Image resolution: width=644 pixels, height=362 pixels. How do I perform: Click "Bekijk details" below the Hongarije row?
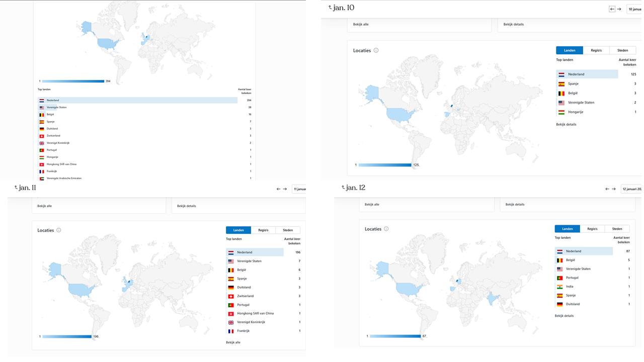tap(566, 124)
